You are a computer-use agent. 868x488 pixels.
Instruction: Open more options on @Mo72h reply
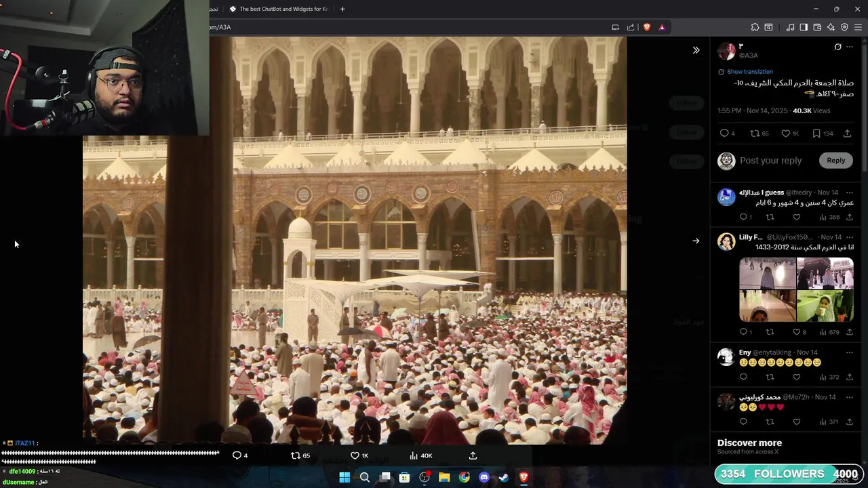coord(849,397)
